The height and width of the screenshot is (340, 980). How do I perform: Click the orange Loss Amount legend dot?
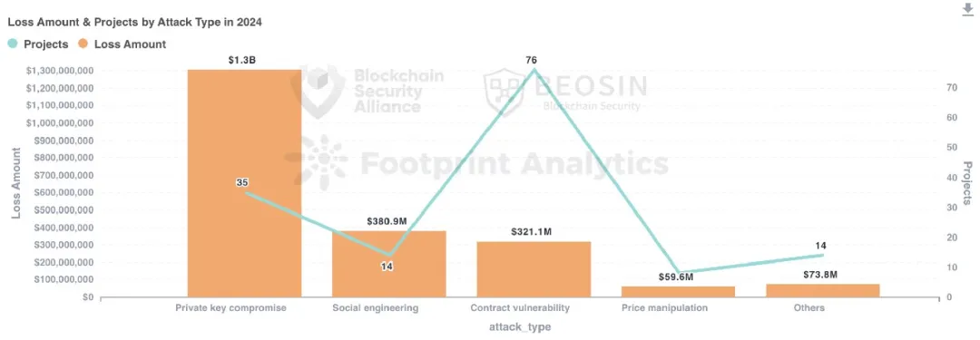[83, 44]
